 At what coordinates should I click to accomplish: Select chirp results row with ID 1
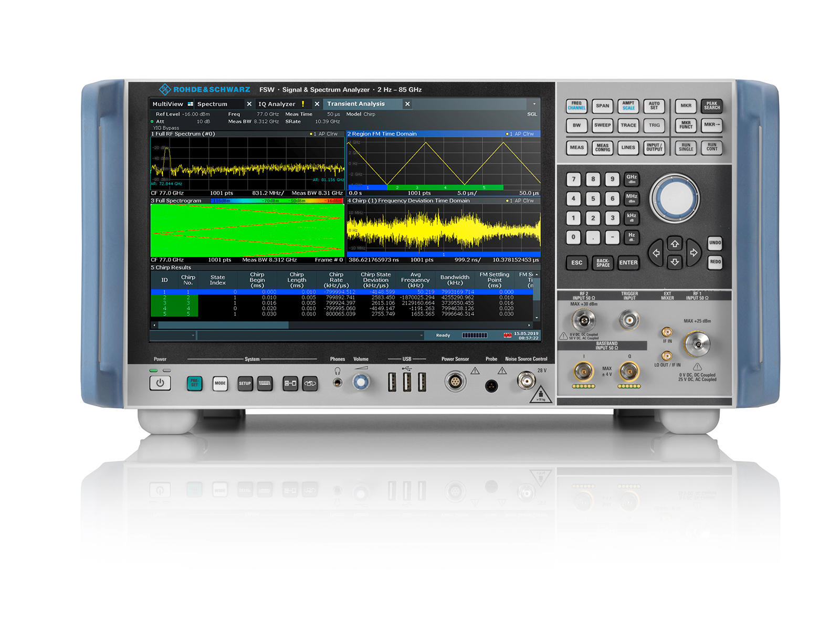tap(342, 292)
